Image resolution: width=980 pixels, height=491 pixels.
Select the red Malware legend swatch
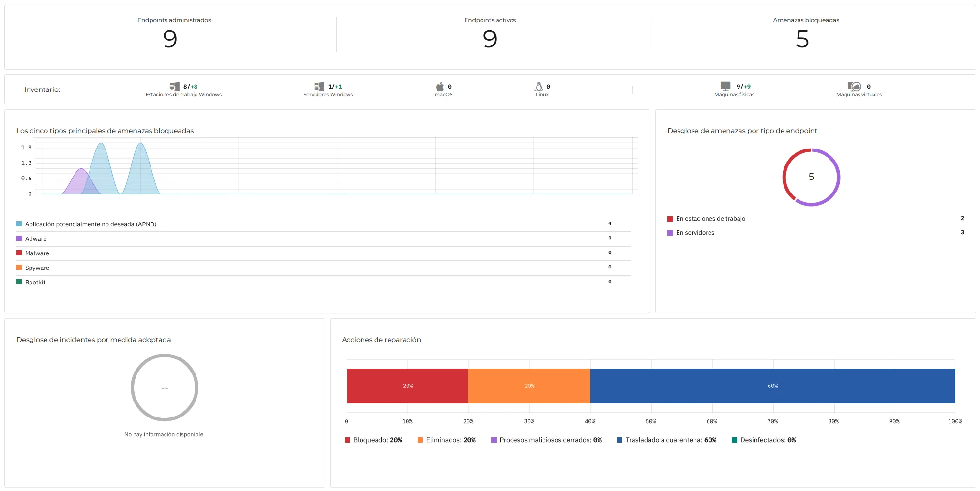point(19,253)
